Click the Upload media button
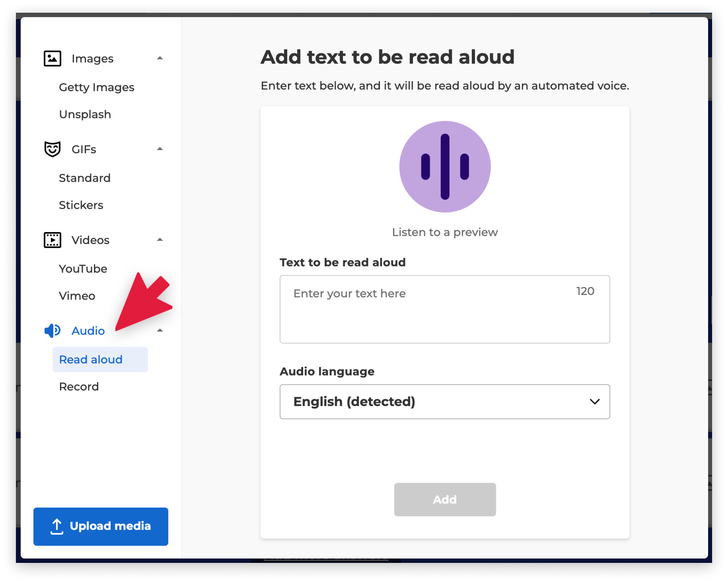Viewport: 728px width, 582px height. [x=101, y=526]
